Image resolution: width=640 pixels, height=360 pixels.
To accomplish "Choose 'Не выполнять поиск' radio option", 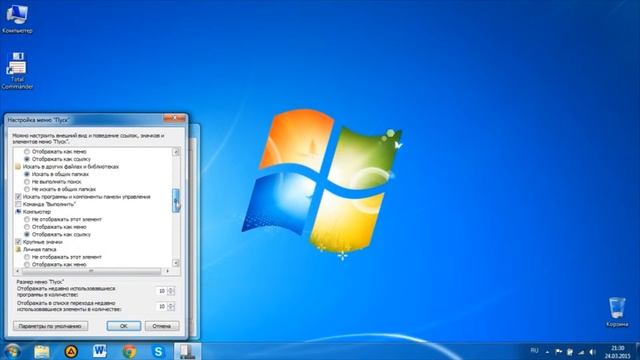I will tap(27, 182).
